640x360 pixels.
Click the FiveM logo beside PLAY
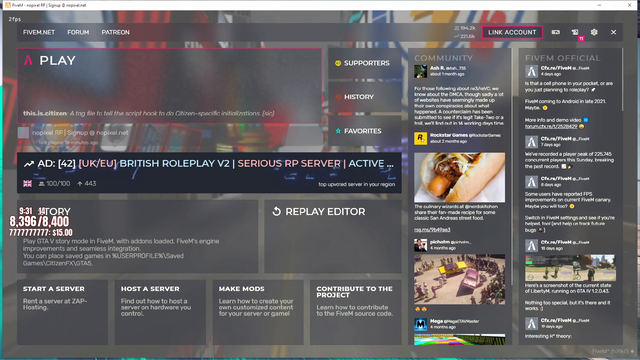(28, 60)
